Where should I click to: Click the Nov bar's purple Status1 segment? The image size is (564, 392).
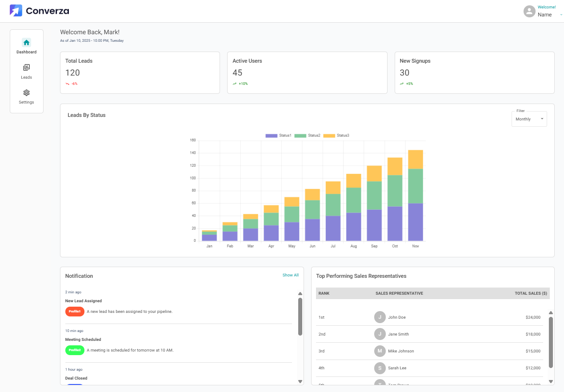(x=416, y=222)
